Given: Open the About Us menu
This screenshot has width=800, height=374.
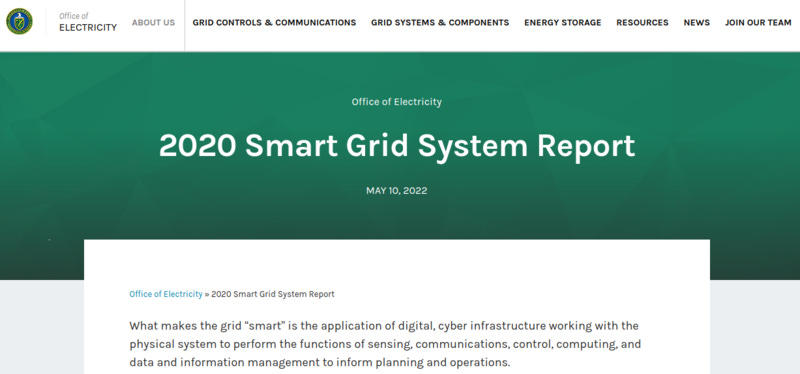Looking at the screenshot, I should click(x=154, y=22).
